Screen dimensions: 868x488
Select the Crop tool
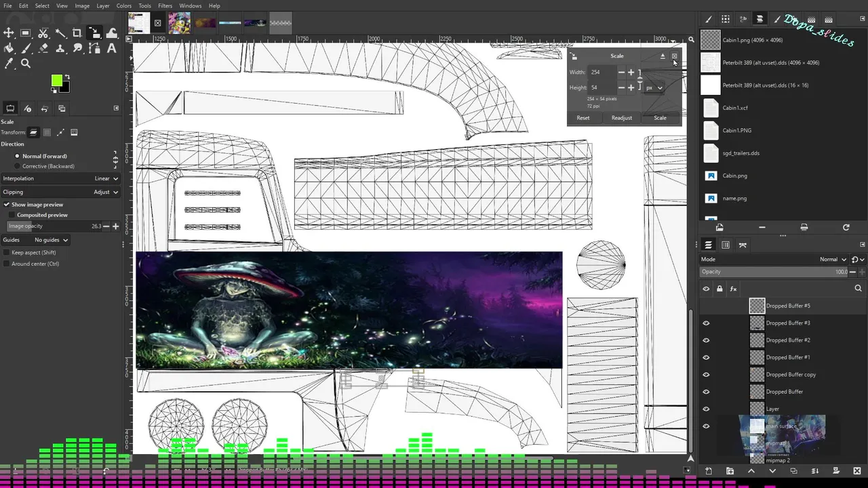click(77, 33)
